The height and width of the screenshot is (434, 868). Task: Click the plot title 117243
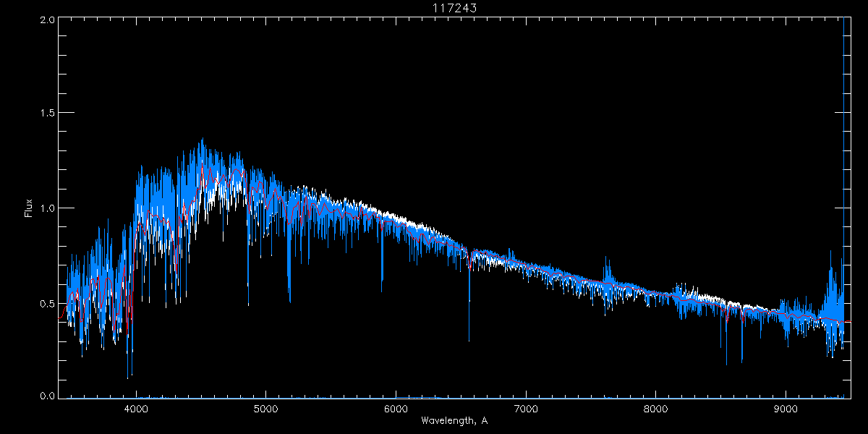tap(454, 7)
